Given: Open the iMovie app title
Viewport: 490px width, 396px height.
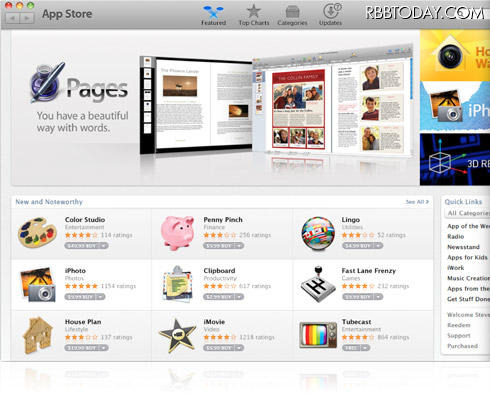Looking at the screenshot, I should pyautogui.click(x=214, y=322).
